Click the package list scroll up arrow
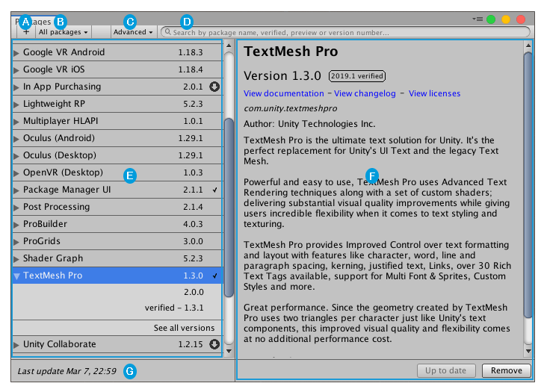544x392 pixels. coord(229,46)
